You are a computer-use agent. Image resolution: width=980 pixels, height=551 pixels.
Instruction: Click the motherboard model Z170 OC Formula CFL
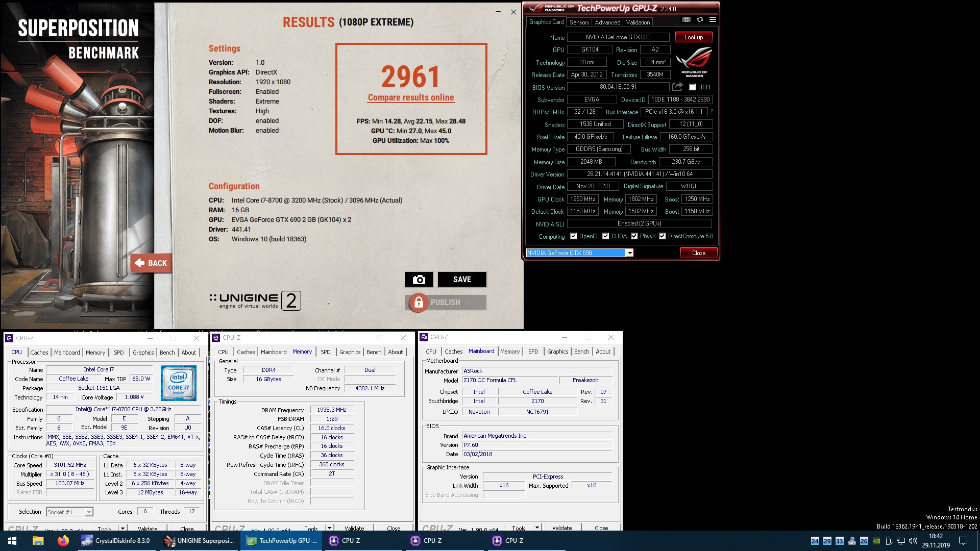tap(509, 380)
